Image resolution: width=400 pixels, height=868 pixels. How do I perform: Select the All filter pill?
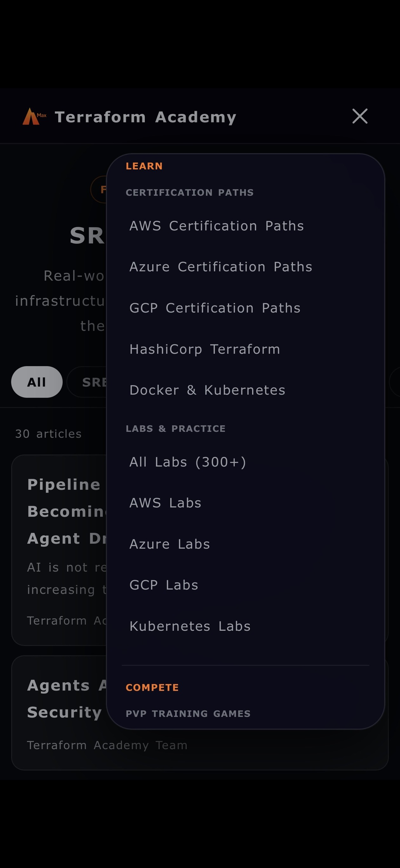[37, 382]
